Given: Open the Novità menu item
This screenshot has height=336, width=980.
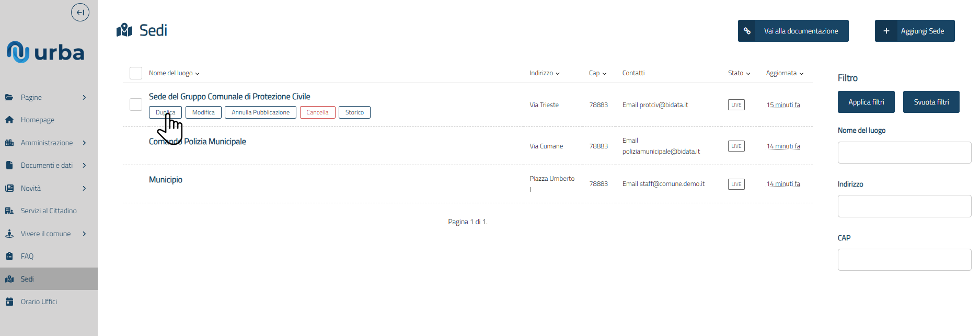Looking at the screenshot, I should pos(31,188).
